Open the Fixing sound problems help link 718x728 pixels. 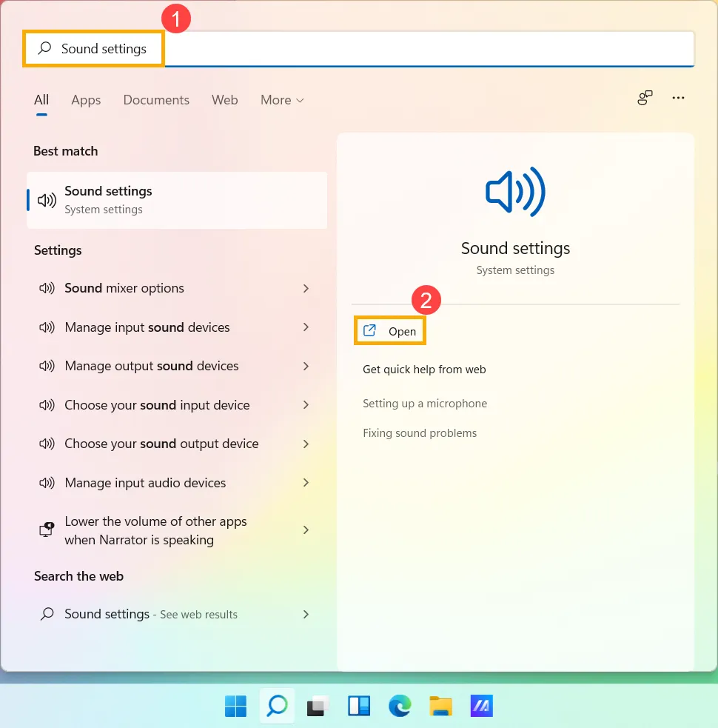420,433
